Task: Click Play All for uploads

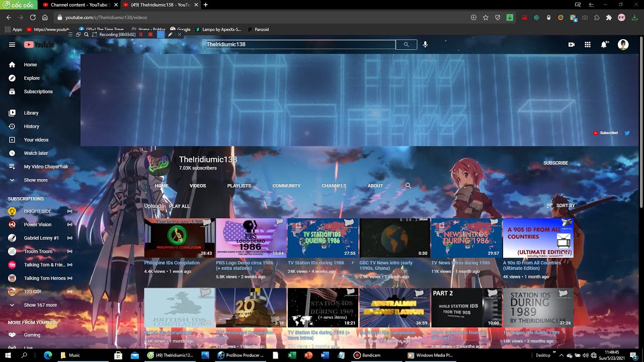Action: (179, 206)
